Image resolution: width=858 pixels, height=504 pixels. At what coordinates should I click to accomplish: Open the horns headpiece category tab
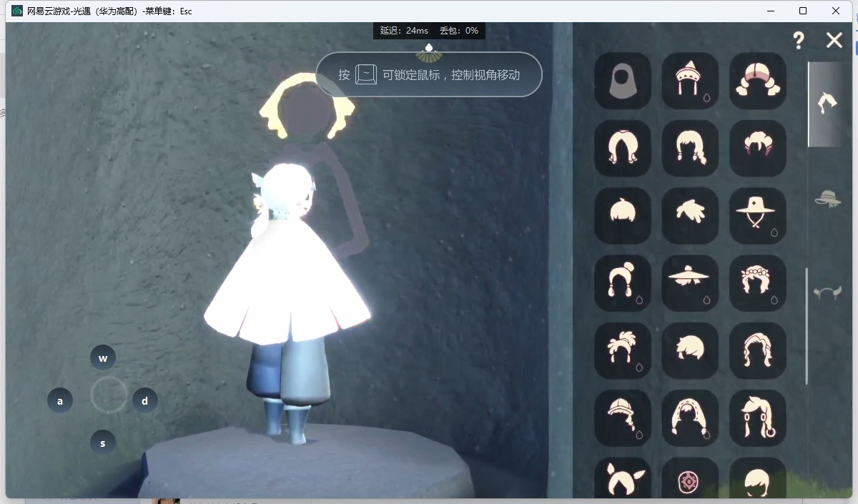pyautogui.click(x=827, y=292)
